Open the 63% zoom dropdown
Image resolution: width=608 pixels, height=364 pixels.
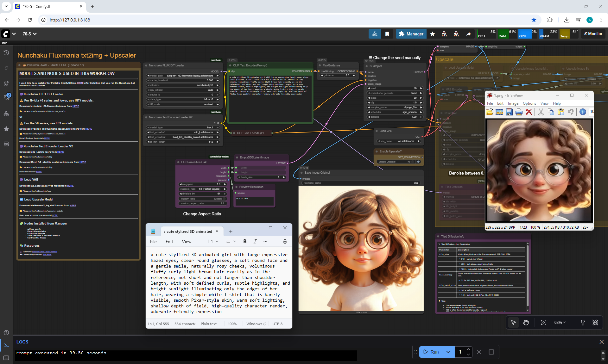point(560,322)
